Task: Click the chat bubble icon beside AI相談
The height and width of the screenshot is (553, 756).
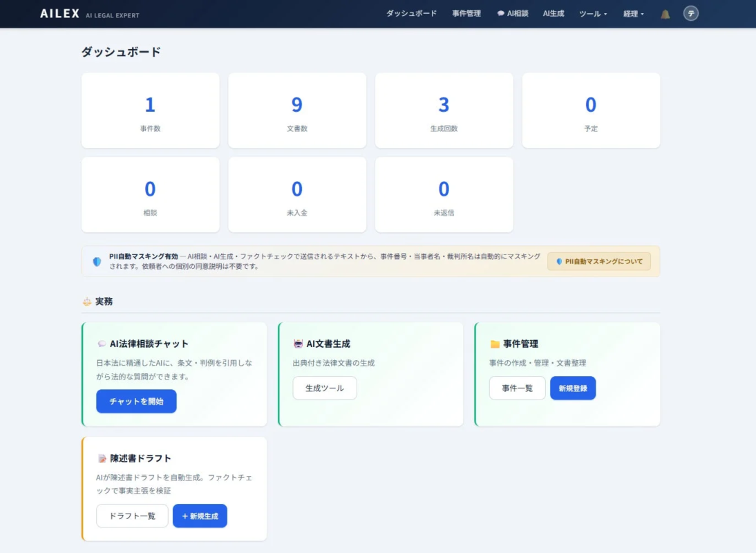Action: [500, 12]
